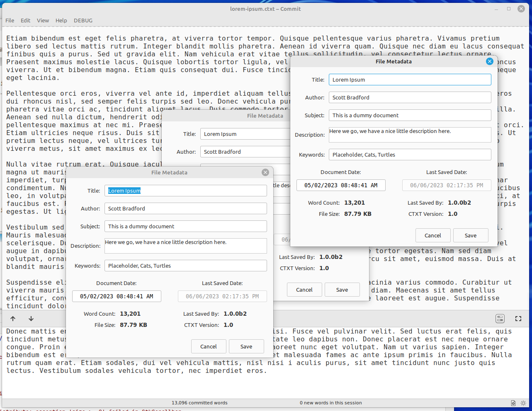Open the Edit menu
Image resolution: width=532 pixels, height=411 pixels.
[x=26, y=20]
